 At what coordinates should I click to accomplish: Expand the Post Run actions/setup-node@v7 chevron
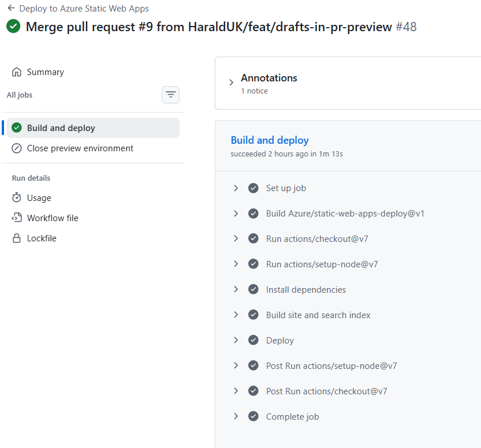coord(236,365)
